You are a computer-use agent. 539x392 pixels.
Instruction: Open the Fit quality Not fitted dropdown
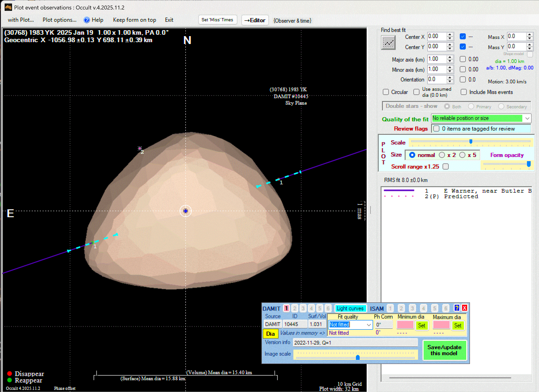click(x=369, y=325)
